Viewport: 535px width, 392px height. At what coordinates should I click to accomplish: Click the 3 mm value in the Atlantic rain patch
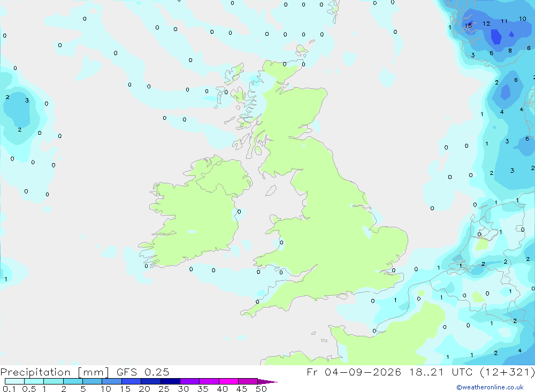pos(27,101)
